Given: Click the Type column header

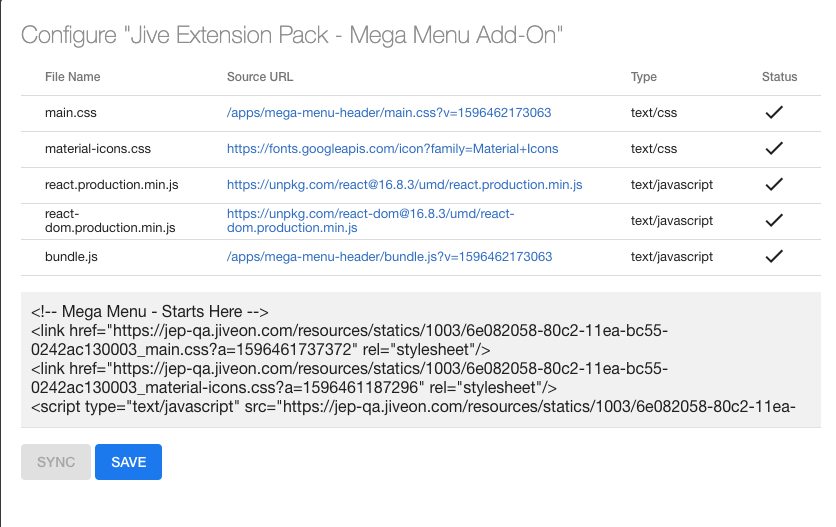Looking at the screenshot, I should 644,77.
